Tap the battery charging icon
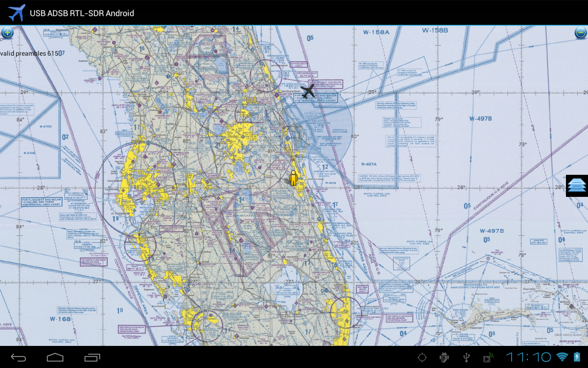 tap(577, 357)
